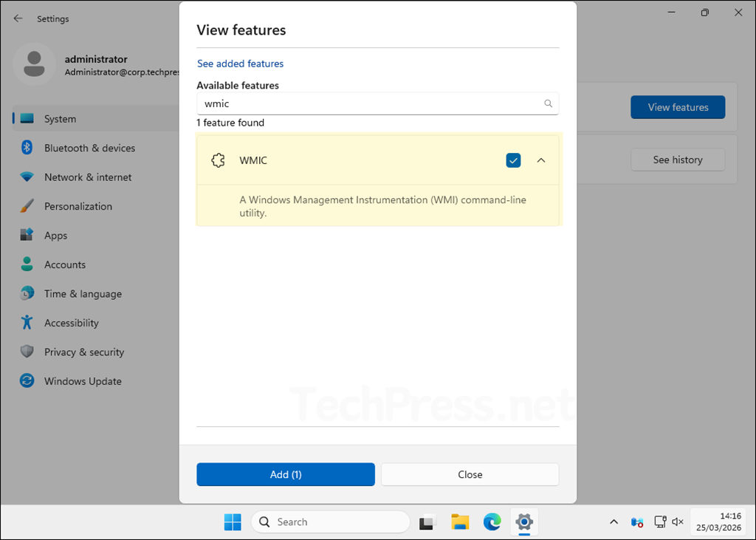The height and width of the screenshot is (540, 756).
Task: Close the View features dialog
Action: 470,474
